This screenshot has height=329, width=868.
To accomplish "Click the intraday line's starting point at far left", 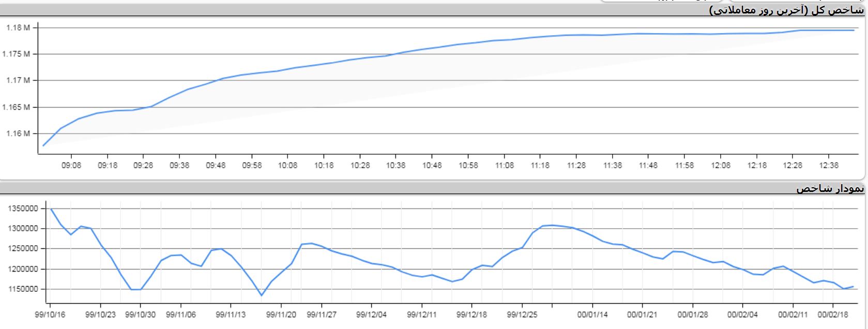I will [x=43, y=145].
